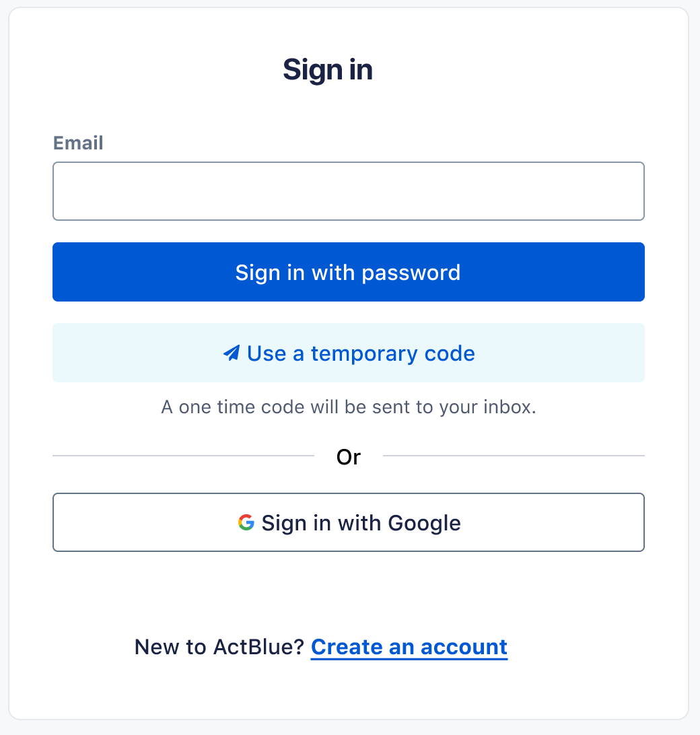Tap the multicolored Google icon
Image resolution: width=700 pixels, height=735 pixels.
[x=246, y=522]
